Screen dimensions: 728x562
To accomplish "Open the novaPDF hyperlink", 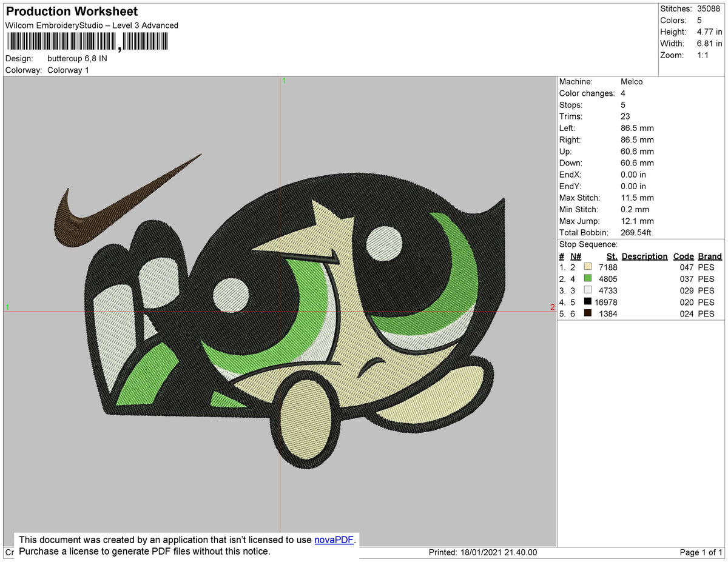I will (334, 540).
